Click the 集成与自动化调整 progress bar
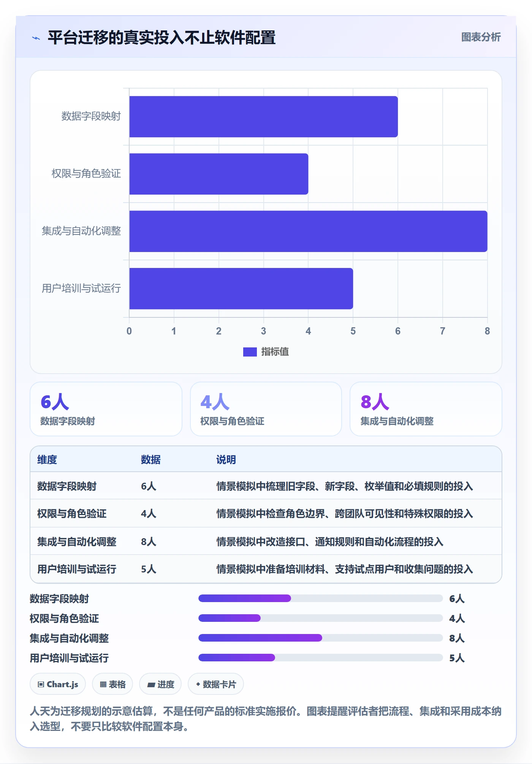Screen dimensions: 532x764 [321, 638]
